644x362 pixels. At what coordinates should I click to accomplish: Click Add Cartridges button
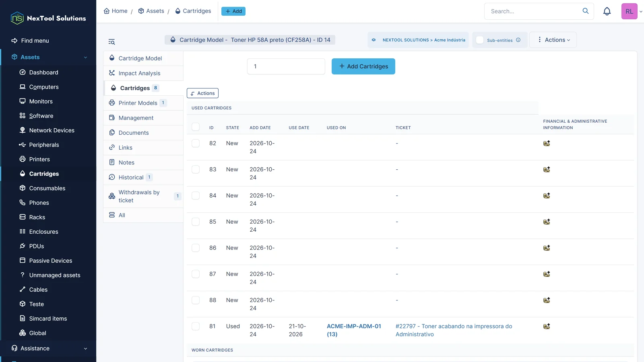pos(363,66)
